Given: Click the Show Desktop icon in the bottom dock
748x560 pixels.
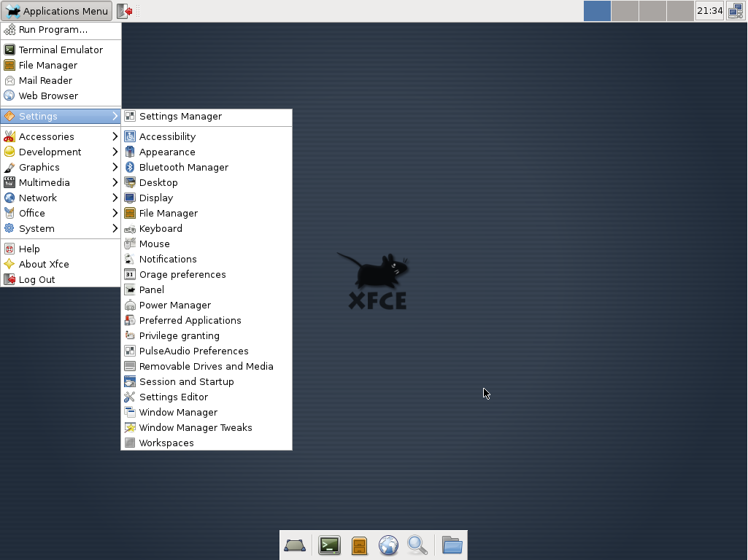Looking at the screenshot, I should click(x=295, y=545).
